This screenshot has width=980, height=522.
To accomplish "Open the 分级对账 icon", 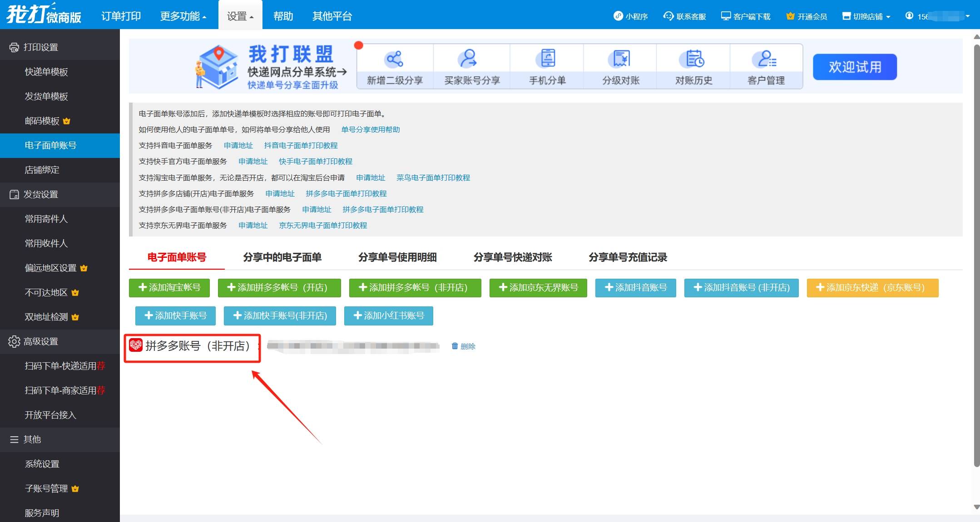I will 620,59.
